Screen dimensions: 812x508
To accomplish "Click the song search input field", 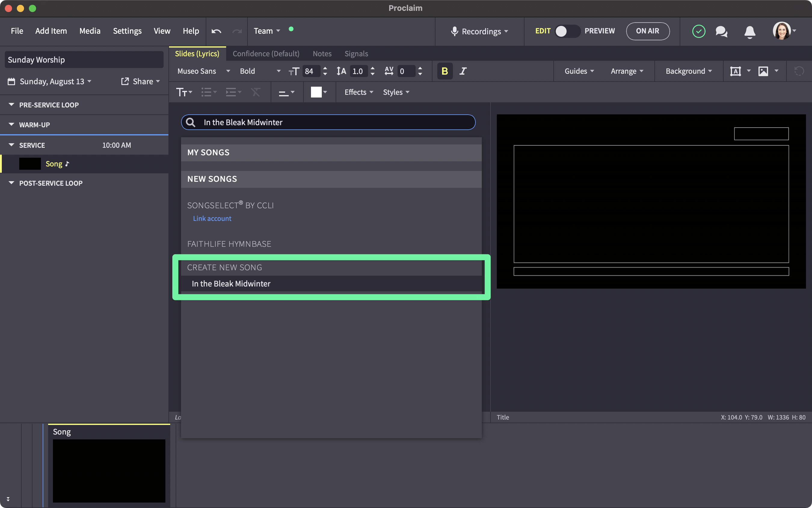I will click(328, 122).
